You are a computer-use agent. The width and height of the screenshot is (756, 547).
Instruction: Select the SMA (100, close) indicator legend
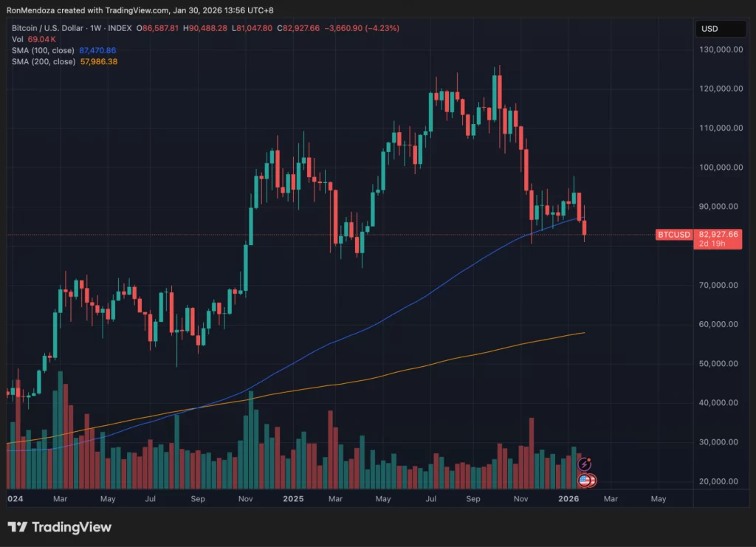pos(44,51)
